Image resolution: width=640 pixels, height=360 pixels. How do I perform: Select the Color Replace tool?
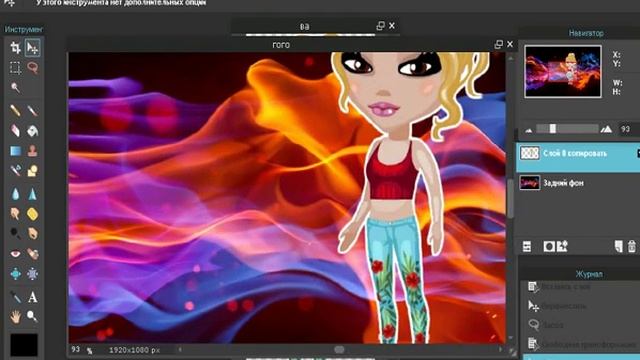pyautogui.click(x=15, y=170)
